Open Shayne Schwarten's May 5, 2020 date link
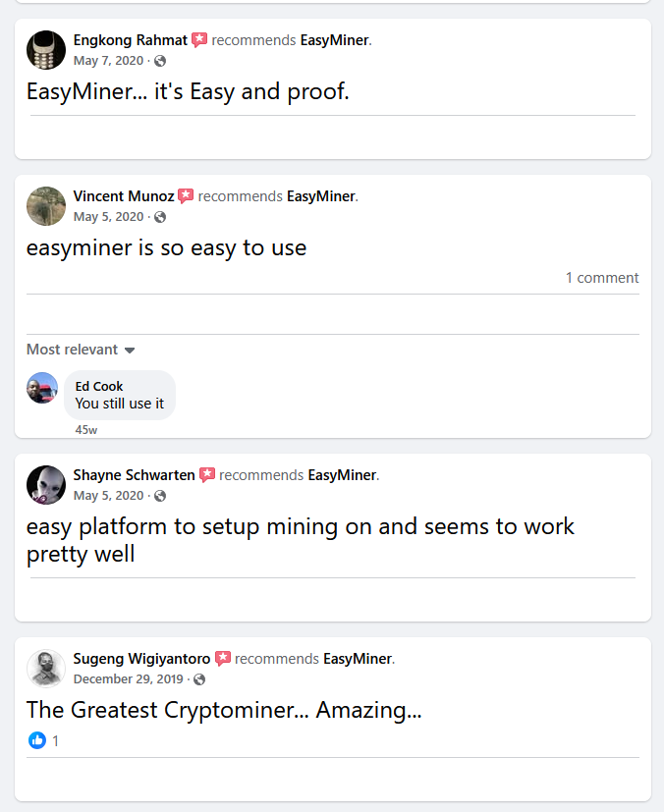Viewport: 664px width, 812px height. (x=108, y=496)
